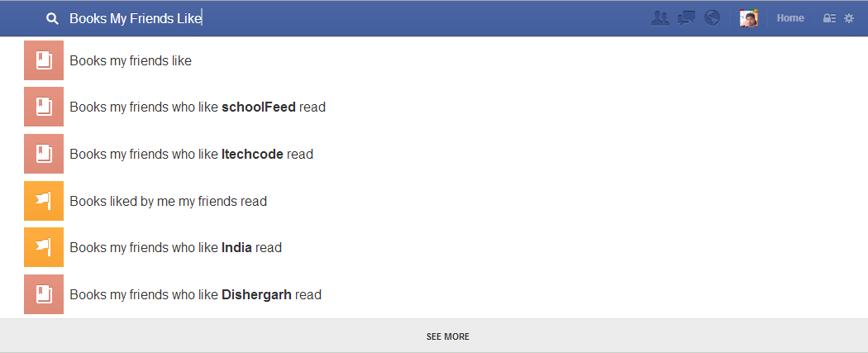Screen dimensions: 868x353
Task: Open the settings gear menu
Action: pyautogui.click(x=849, y=18)
